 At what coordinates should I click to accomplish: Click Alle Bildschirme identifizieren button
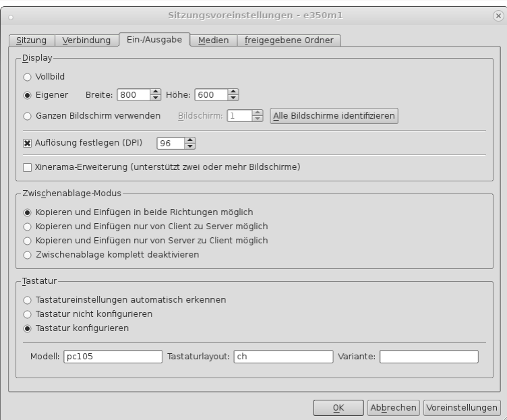coord(334,116)
